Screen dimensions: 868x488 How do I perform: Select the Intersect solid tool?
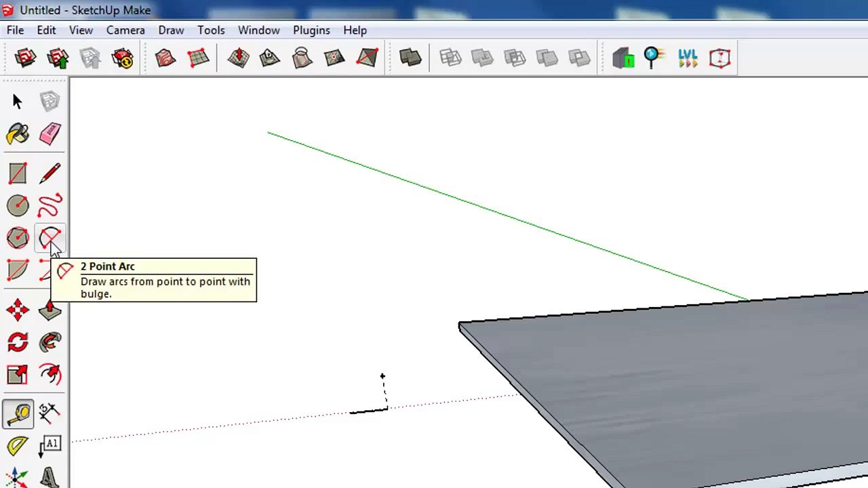pos(450,58)
